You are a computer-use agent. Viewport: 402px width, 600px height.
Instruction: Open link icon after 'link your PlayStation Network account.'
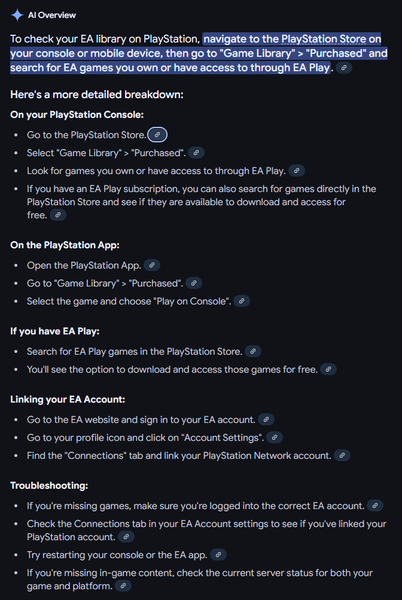point(342,455)
